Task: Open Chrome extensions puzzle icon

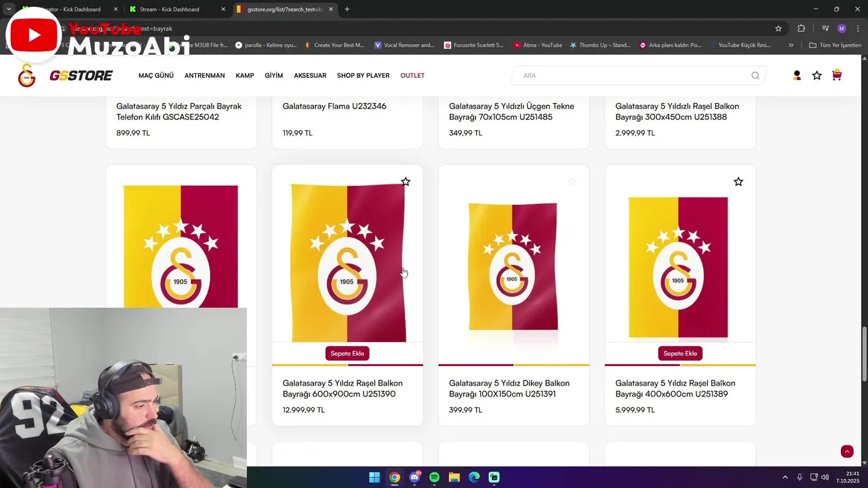Action: [x=801, y=28]
